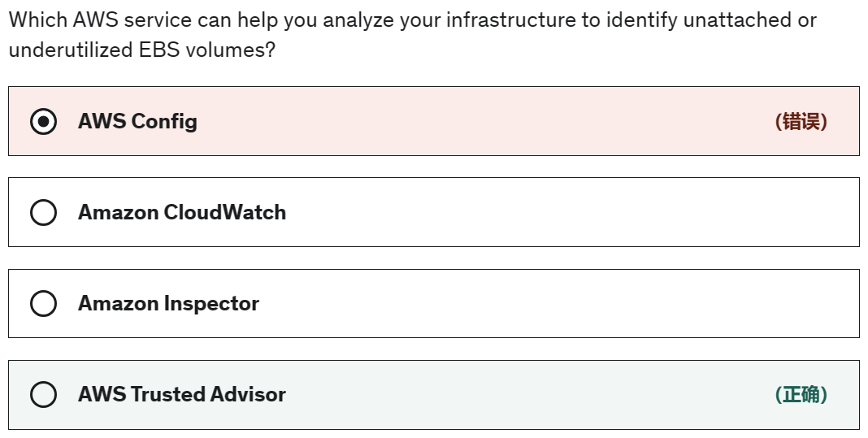Click the green "(正确)" correct marker

tap(801, 395)
